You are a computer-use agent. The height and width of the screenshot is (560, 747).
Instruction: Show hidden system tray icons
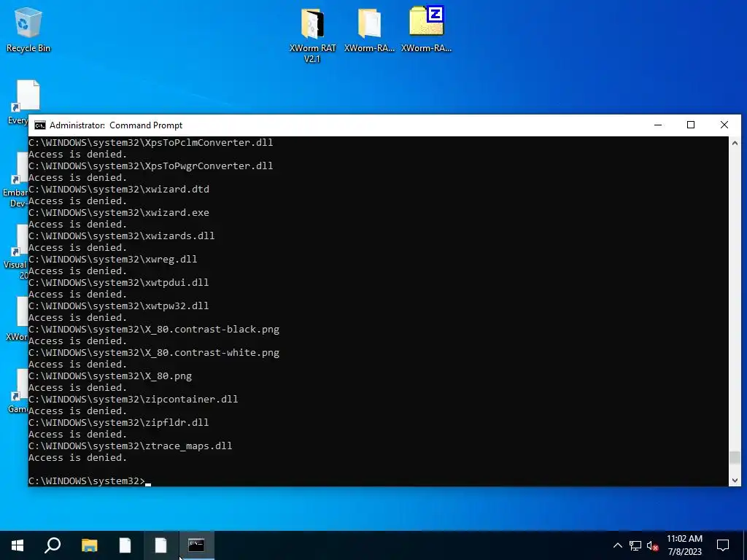(617, 545)
